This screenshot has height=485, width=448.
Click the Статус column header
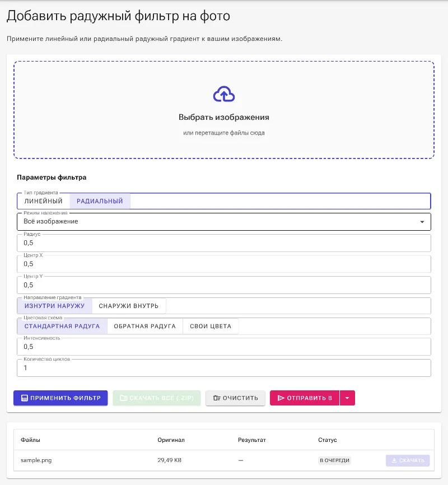pos(328,440)
